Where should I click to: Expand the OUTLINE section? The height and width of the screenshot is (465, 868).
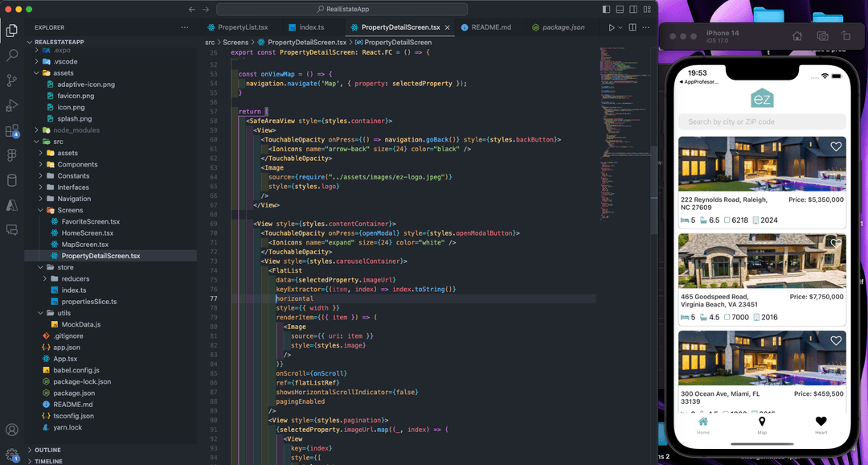coord(47,450)
